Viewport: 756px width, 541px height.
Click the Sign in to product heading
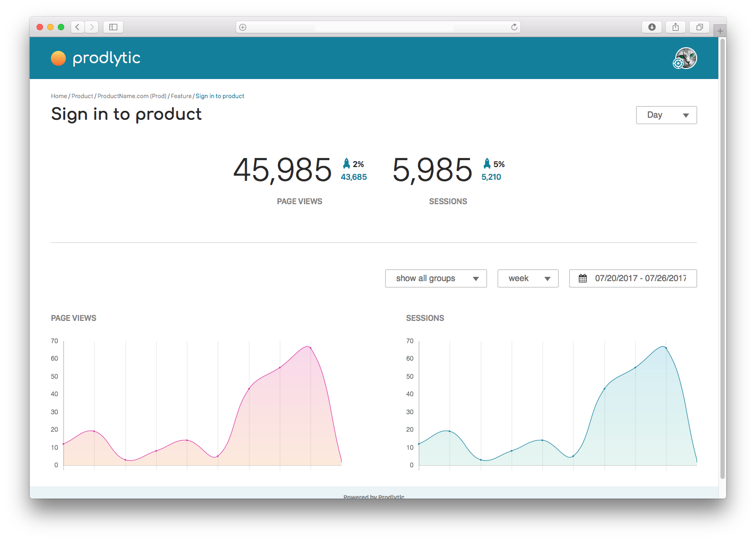pos(126,114)
